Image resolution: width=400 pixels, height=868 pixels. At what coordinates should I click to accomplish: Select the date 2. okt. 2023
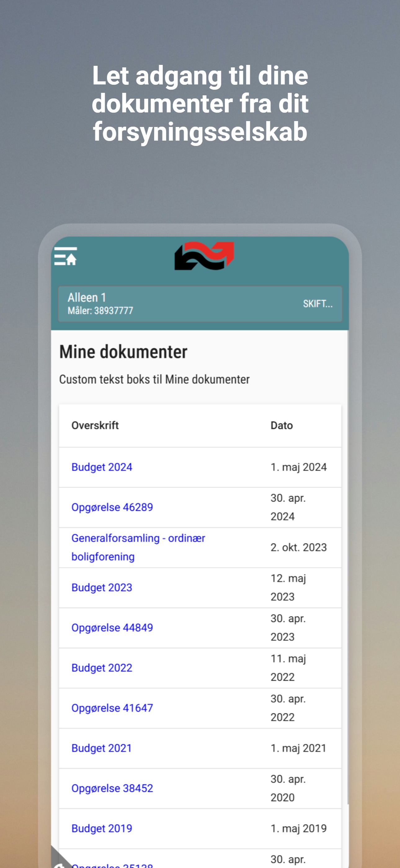299,547
